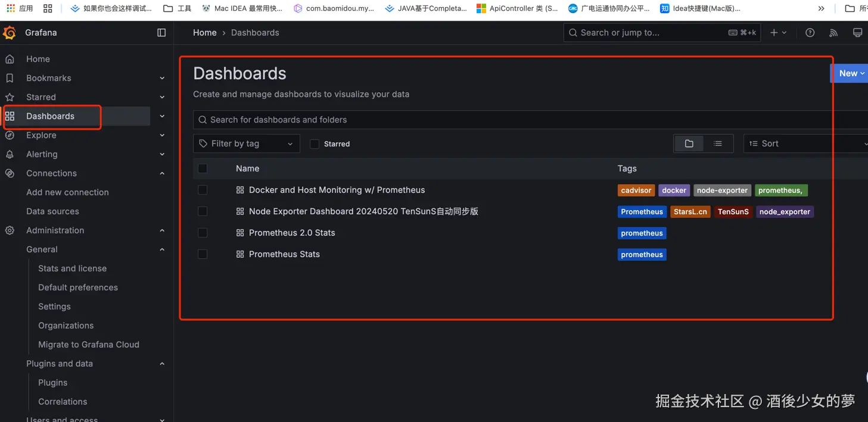Viewport: 868px width, 422px height.
Task: Click the Grafana logo icon
Action: point(10,33)
